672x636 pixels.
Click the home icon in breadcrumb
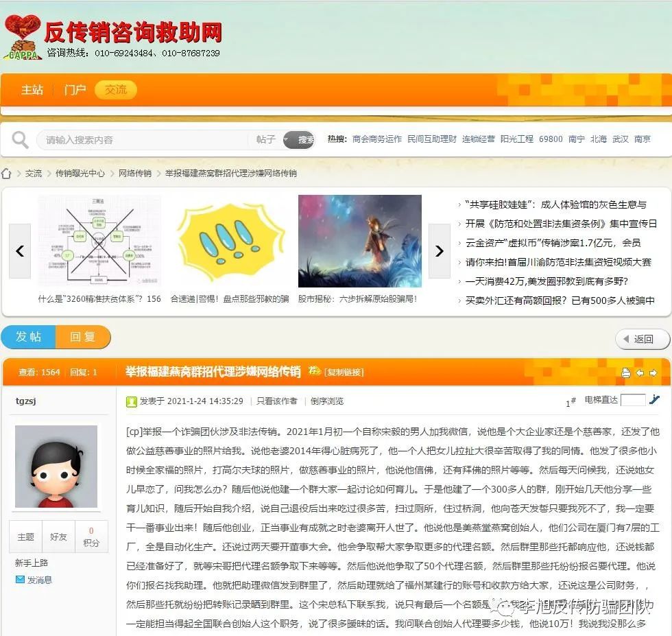[7, 174]
